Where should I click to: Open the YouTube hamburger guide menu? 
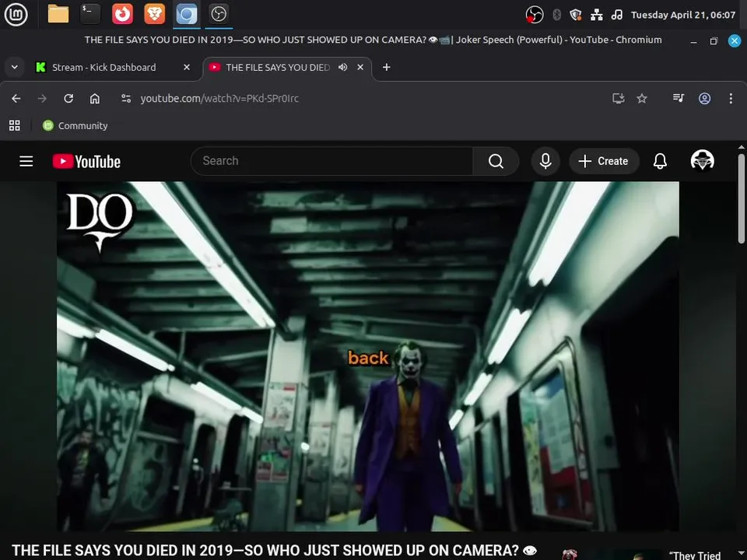(26, 161)
